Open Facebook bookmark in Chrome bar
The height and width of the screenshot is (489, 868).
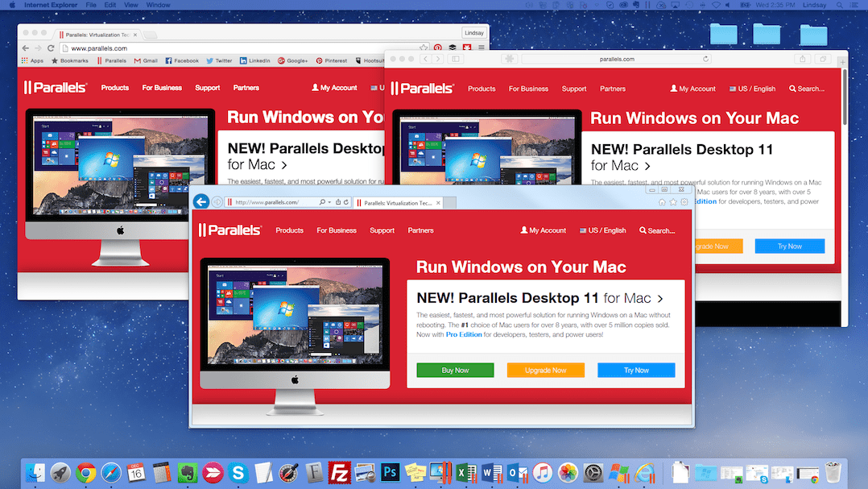pyautogui.click(x=182, y=60)
